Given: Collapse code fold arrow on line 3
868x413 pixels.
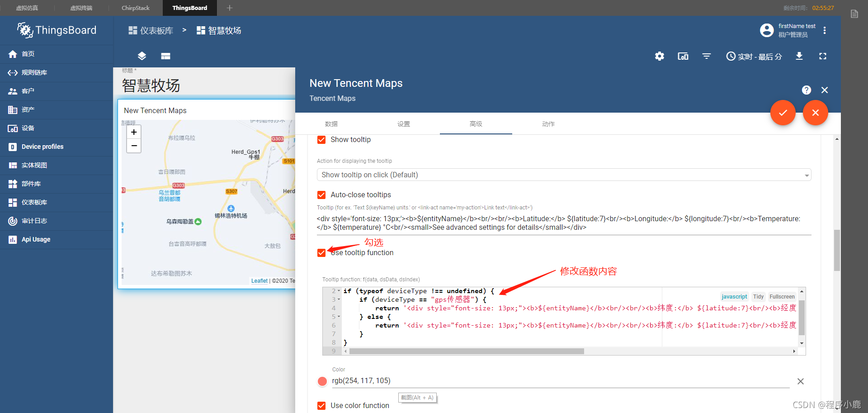Looking at the screenshot, I should pyautogui.click(x=339, y=299).
